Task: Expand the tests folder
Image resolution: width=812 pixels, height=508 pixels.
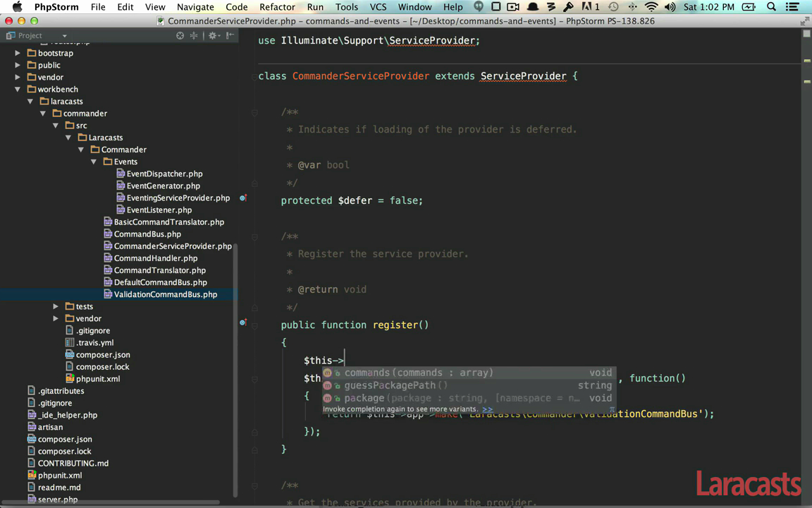Action: (x=56, y=306)
